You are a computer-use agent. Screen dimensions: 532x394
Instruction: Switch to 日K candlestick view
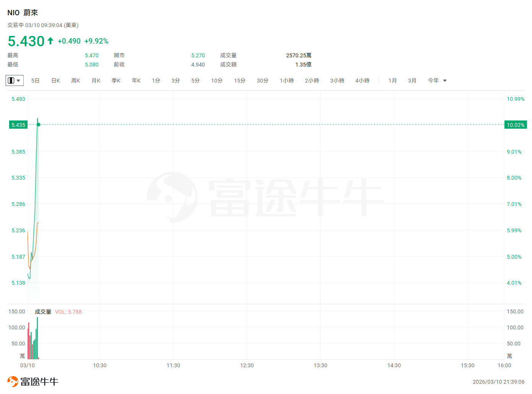click(x=55, y=81)
